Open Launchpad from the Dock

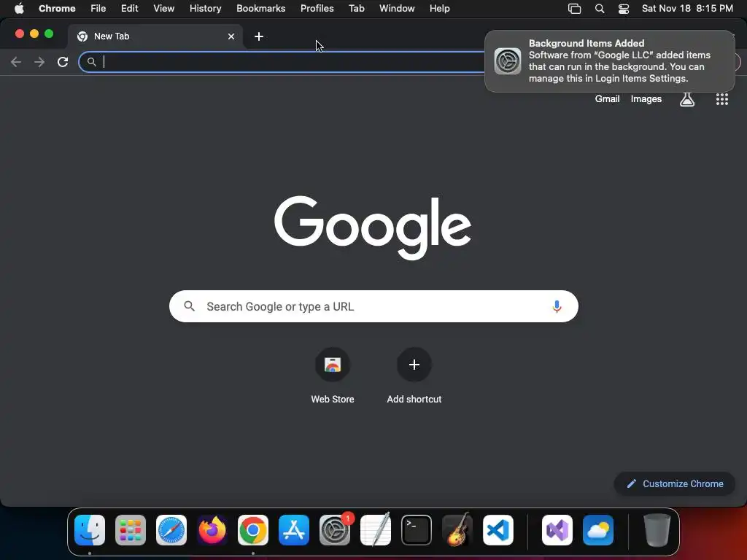(x=131, y=530)
